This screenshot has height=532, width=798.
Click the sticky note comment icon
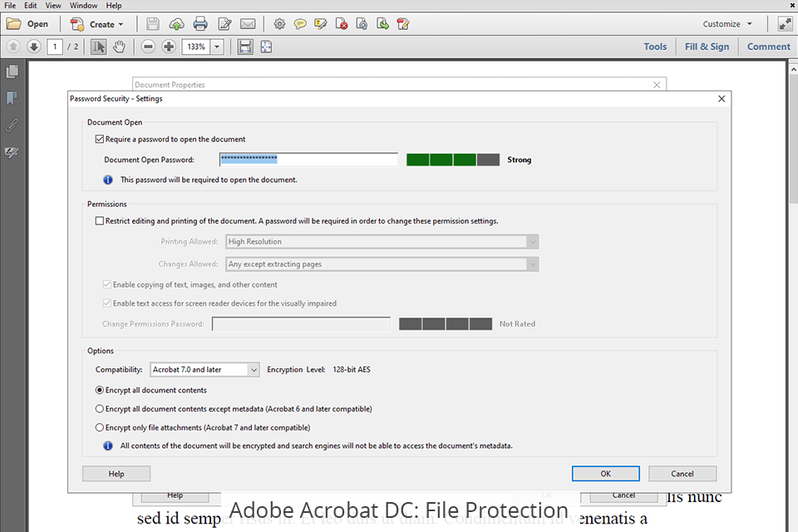click(300, 24)
